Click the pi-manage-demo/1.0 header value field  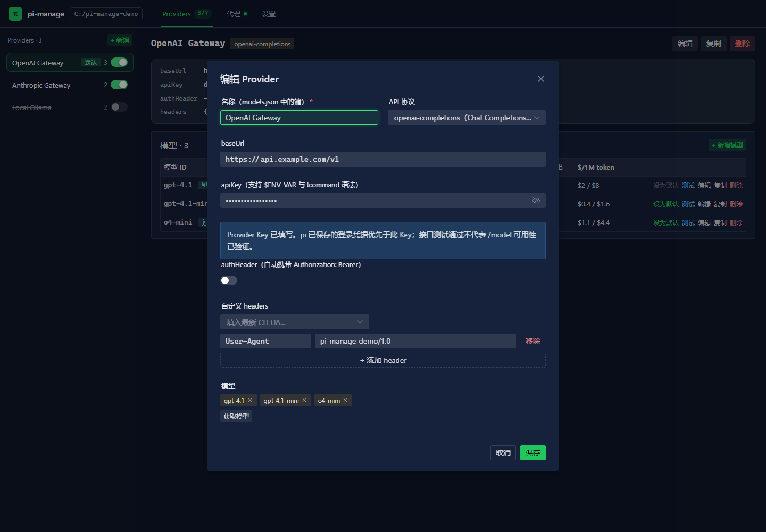pos(415,341)
